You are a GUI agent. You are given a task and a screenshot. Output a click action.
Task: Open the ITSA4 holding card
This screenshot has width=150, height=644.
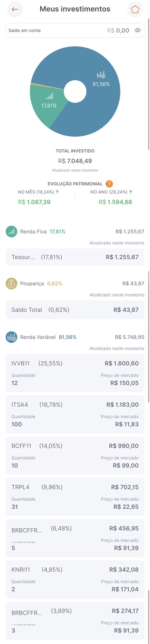pos(75,414)
